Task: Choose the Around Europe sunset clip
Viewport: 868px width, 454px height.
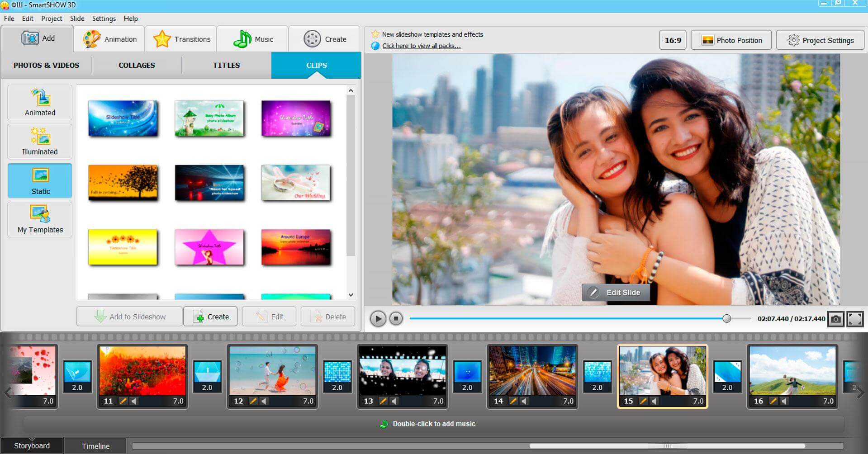Action: click(296, 247)
